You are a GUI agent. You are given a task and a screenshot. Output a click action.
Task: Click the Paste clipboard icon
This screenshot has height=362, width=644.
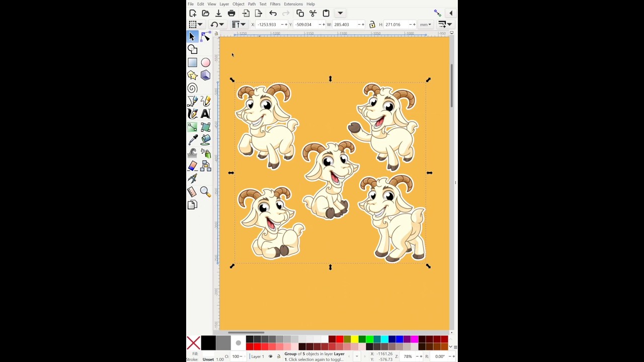326,13
